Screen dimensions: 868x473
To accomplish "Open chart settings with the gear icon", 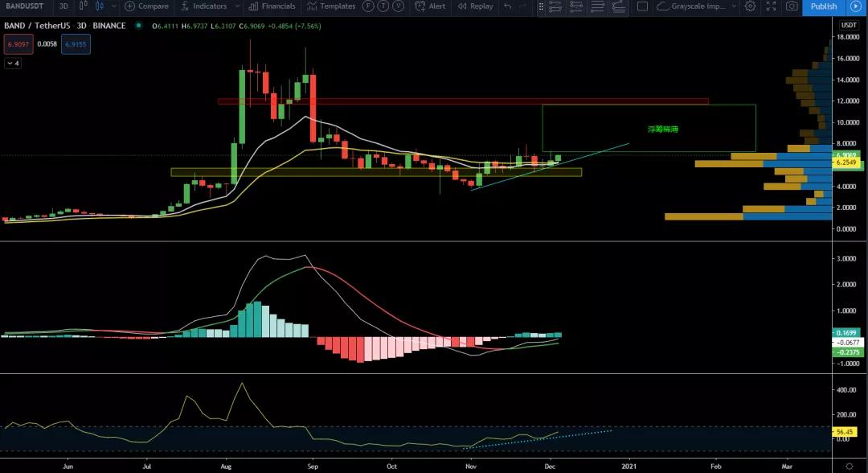I will pyautogui.click(x=750, y=6).
